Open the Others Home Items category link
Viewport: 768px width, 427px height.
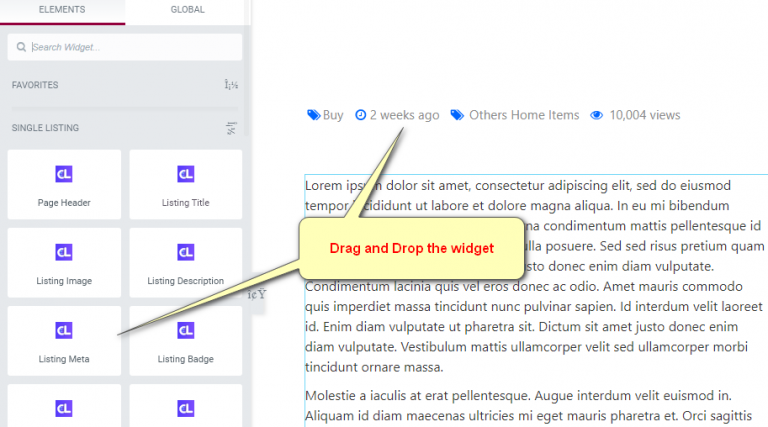pyautogui.click(x=524, y=115)
